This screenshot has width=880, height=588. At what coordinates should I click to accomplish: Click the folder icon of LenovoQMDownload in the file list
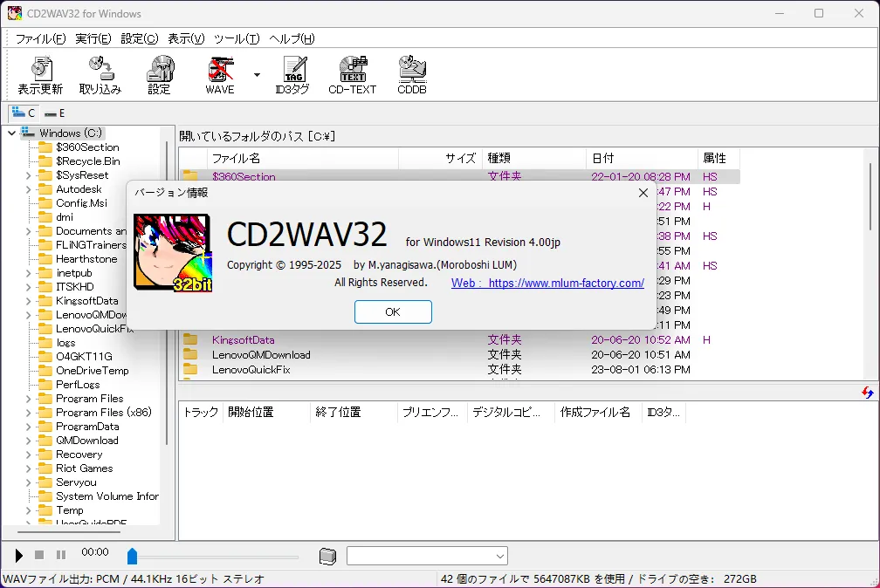click(190, 354)
